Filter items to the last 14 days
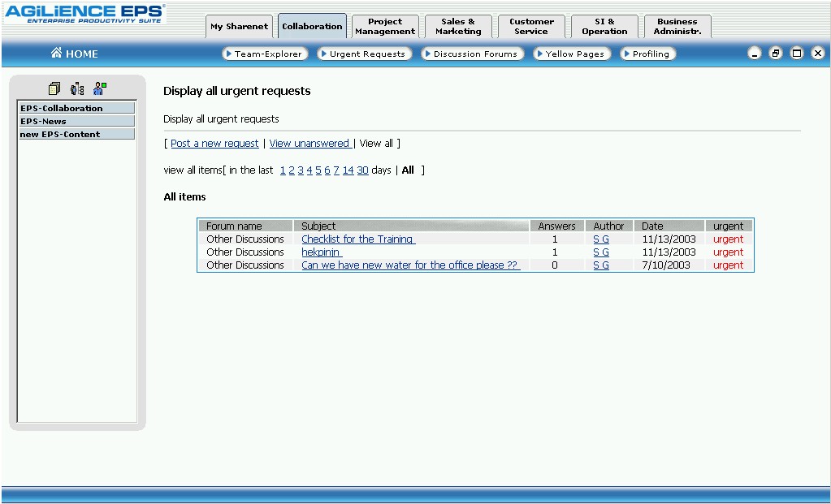The image size is (831, 504). tap(348, 170)
